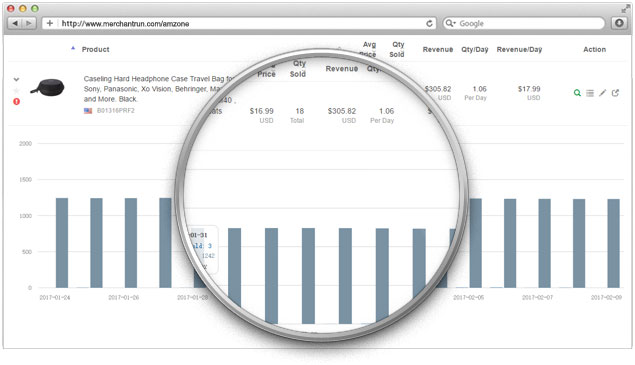Click the browser downloads icon
This screenshot has width=635, height=365.
[619, 23]
